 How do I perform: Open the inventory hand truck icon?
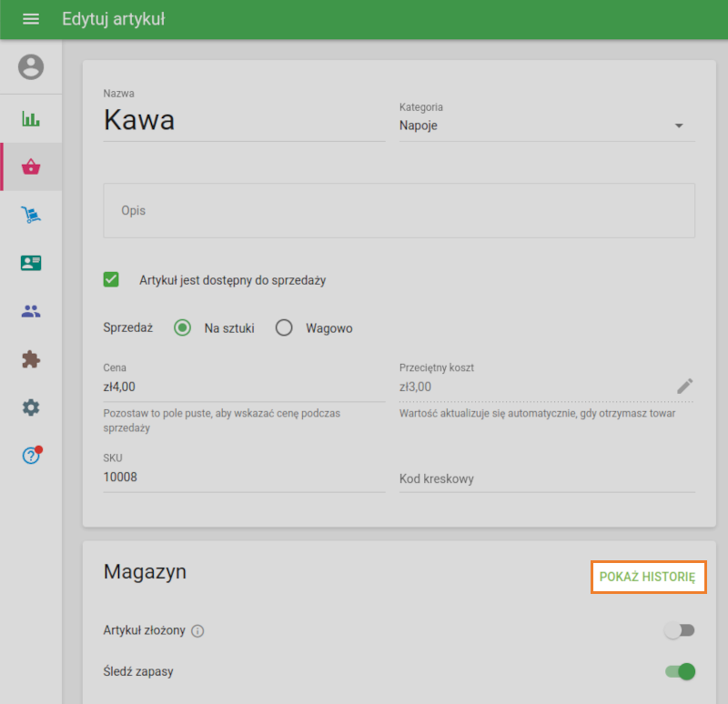31,215
